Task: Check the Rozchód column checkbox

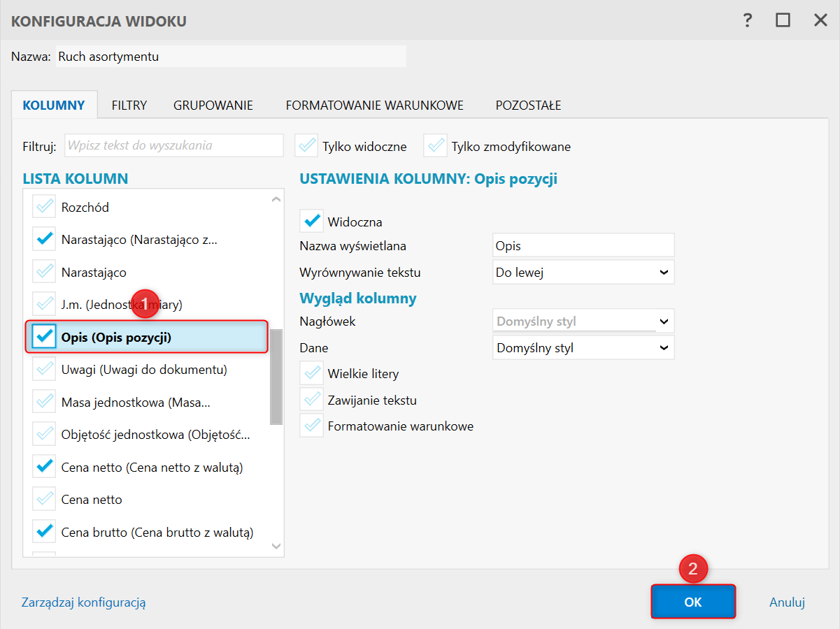Action: click(45, 207)
